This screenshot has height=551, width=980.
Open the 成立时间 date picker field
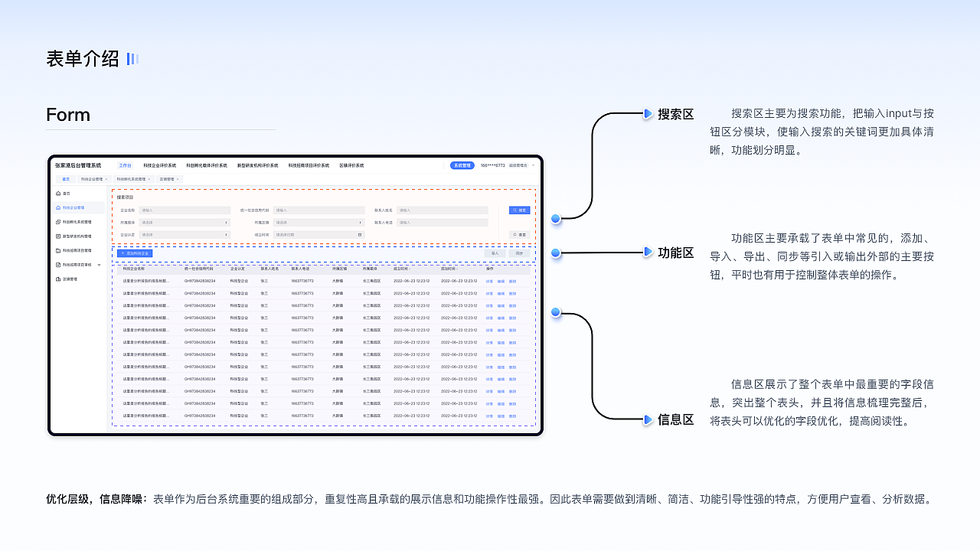[318, 234]
